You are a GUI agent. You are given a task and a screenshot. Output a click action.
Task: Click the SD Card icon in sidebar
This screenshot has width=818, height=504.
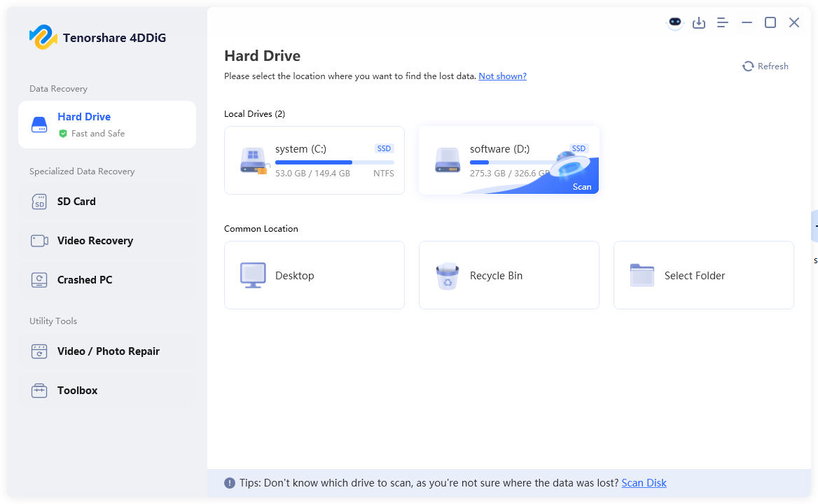tap(39, 202)
